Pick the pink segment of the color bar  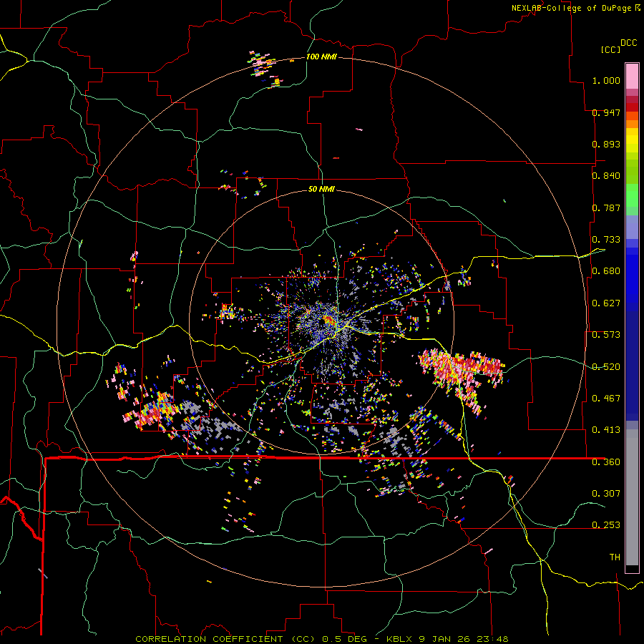point(632,76)
